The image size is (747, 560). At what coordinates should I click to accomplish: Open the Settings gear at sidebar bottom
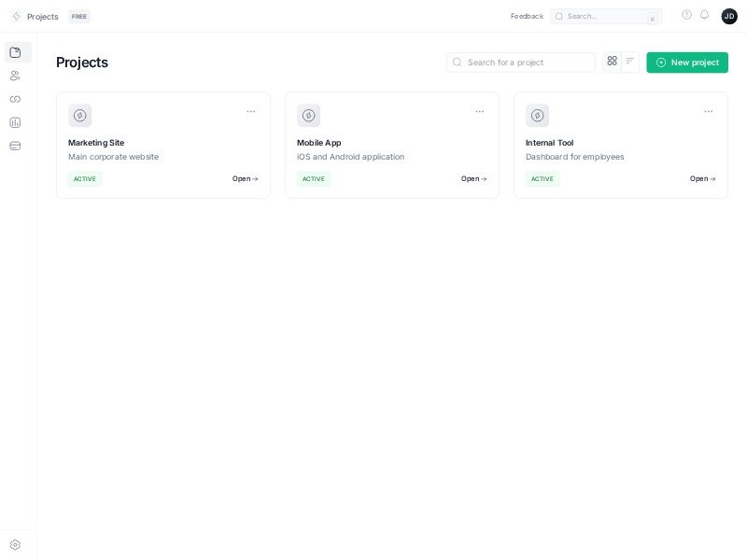(x=16, y=544)
